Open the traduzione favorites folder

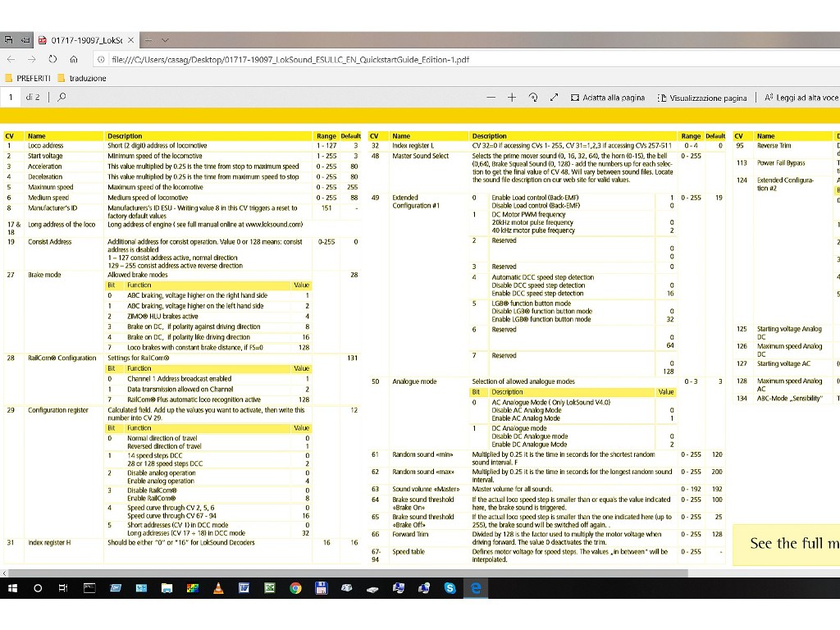pos(82,78)
